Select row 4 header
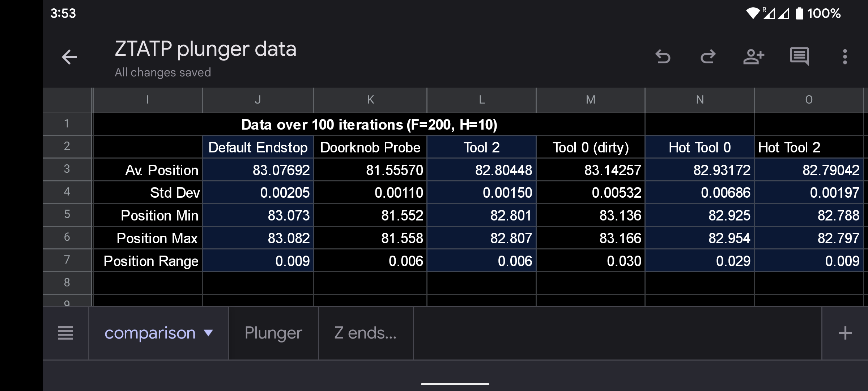 [67, 192]
